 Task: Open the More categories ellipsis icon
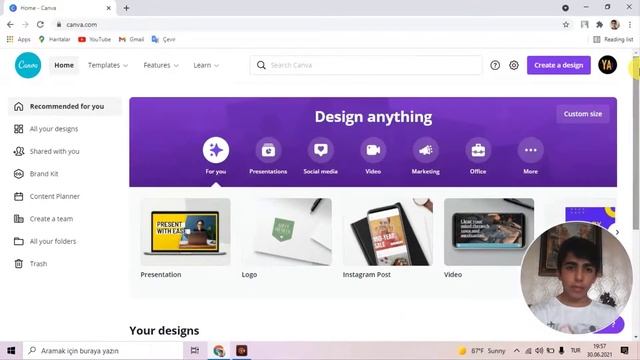[530, 150]
